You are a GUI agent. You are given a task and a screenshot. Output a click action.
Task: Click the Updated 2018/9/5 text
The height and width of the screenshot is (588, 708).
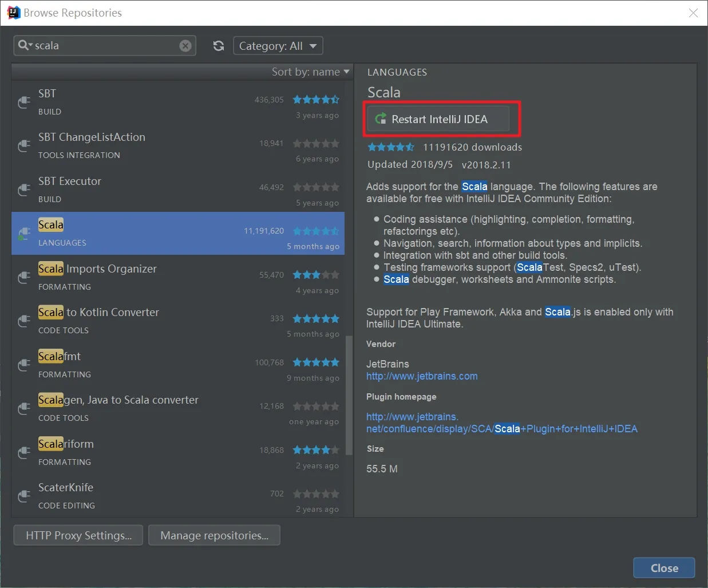point(410,164)
